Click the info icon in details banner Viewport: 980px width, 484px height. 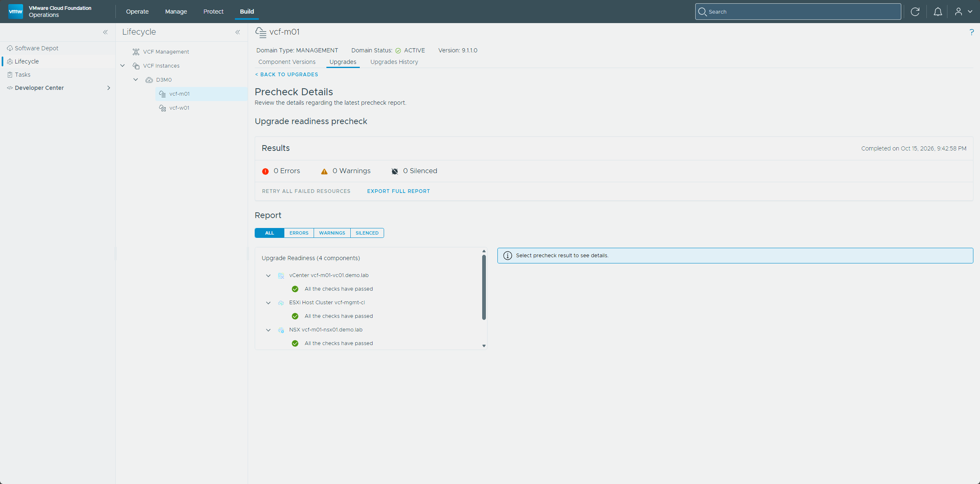[x=508, y=256]
